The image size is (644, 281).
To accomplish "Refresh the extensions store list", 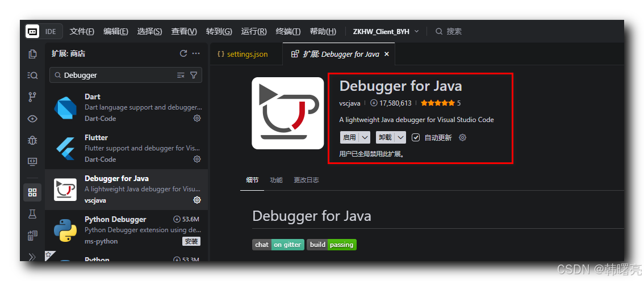I will (183, 53).
